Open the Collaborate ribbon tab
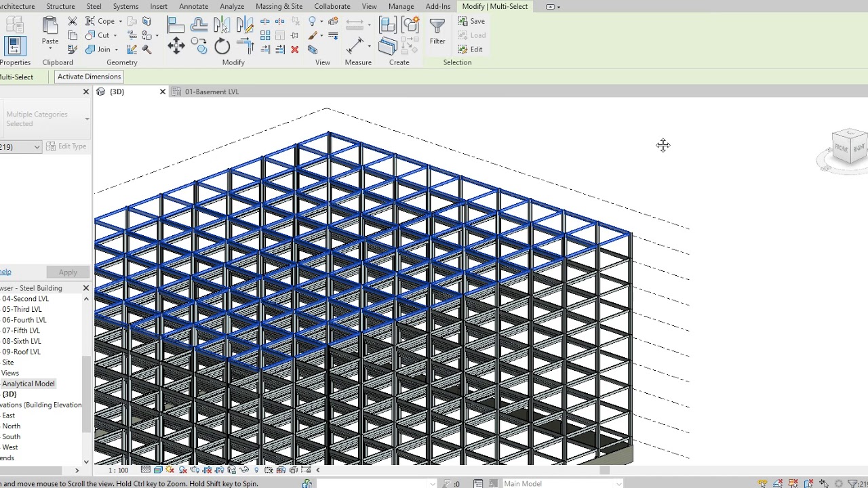Image resolution: width=868 pixels, height=488 pixels. pyautogui.click(x=332, y=6)
